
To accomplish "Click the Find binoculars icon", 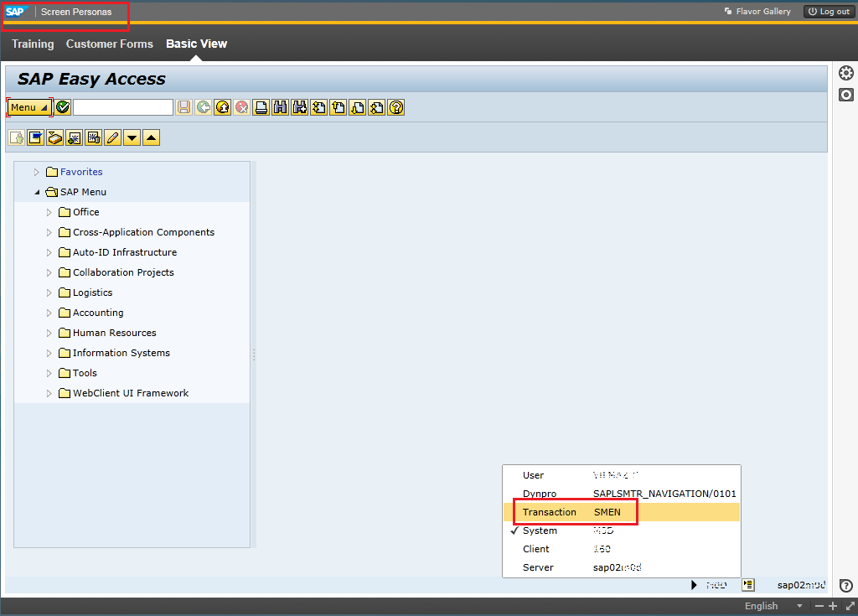I will pyautogui.click(x=280, y=107).
